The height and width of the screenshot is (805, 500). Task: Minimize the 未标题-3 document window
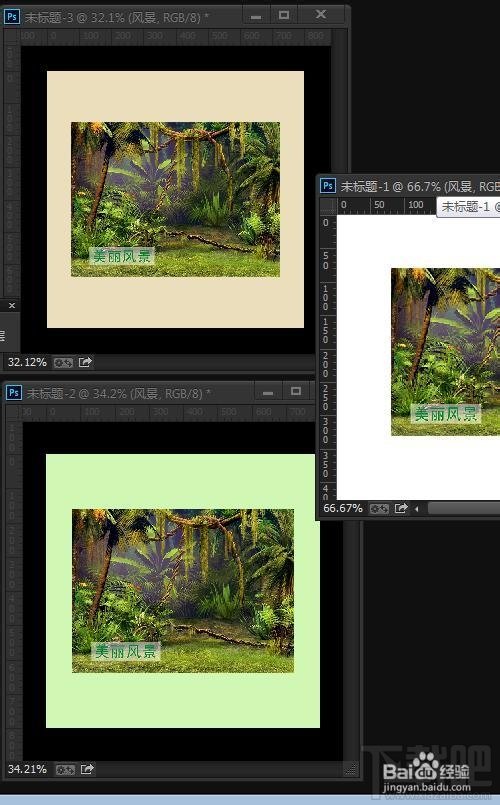[256, 16]
